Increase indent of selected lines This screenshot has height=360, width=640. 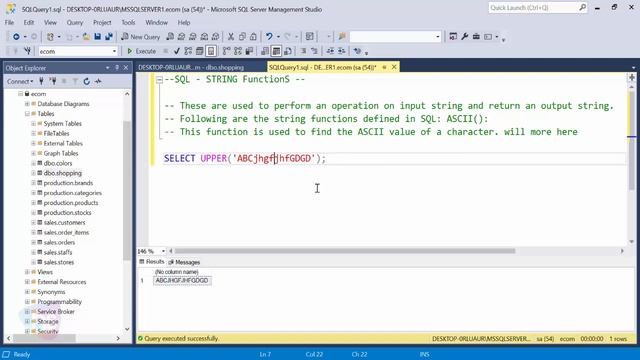pyautogui.click(x=341, y=51)
